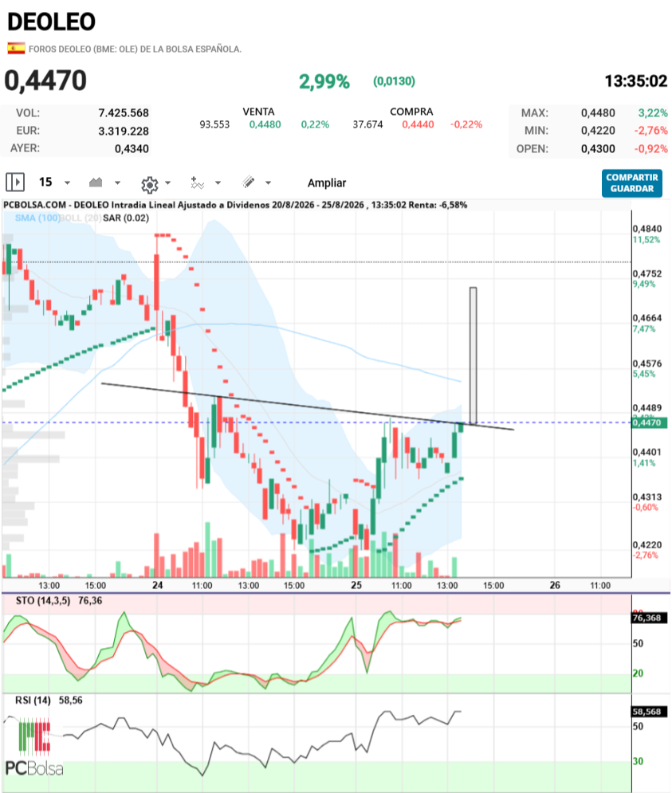Select the SAR (0.02) indicator label

pyautogui.click(x=126, y=218)
